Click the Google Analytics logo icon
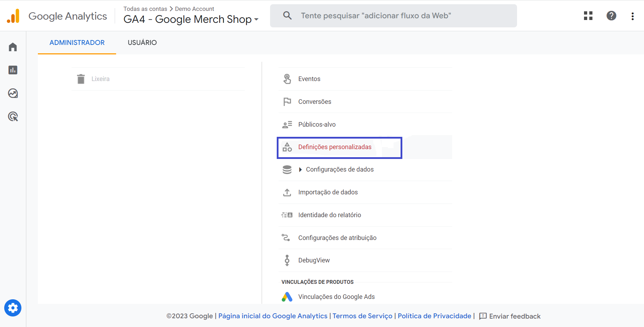Image resolution: width=644 pixels, height=327 pixels. 13,16
